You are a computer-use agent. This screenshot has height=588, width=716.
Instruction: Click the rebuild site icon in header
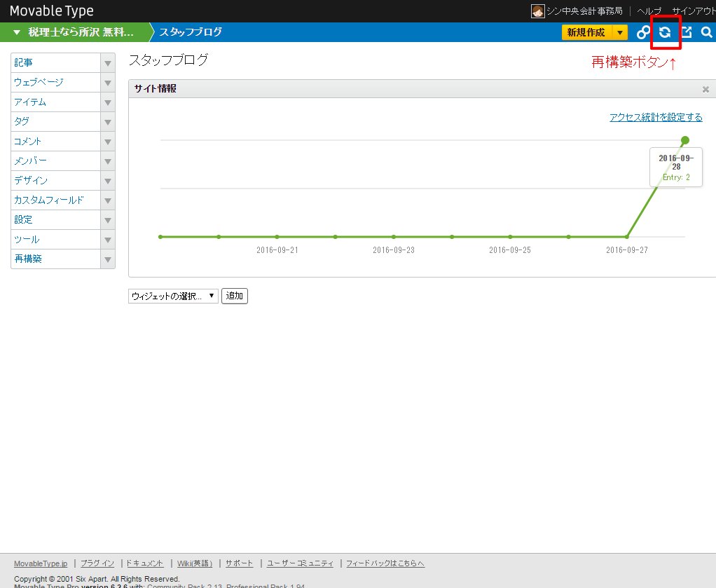665,32
